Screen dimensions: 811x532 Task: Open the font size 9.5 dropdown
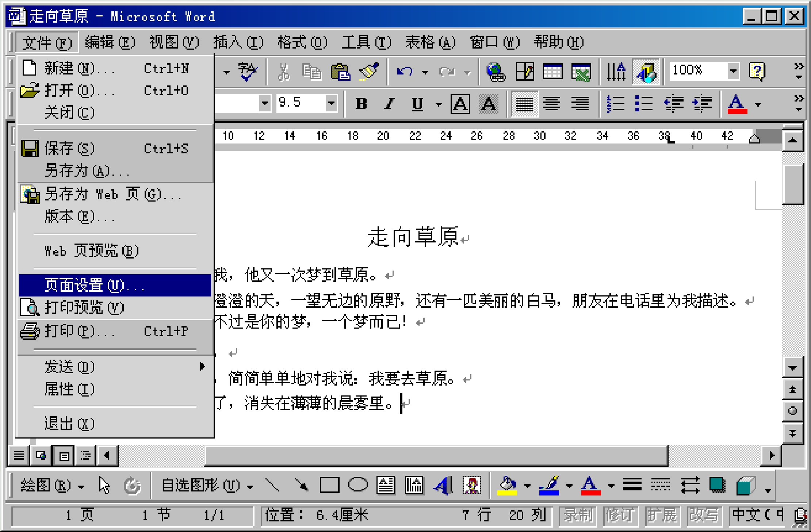click(331, 103)
